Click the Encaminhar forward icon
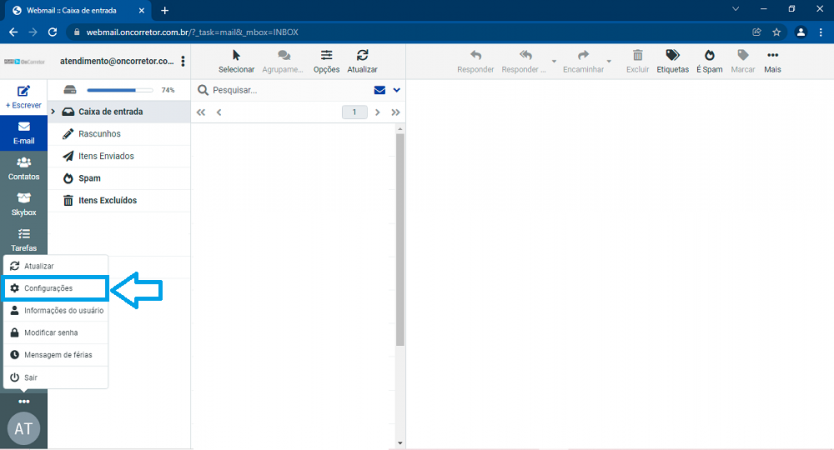This screenshot has width=834, height=450. [583, 55]
